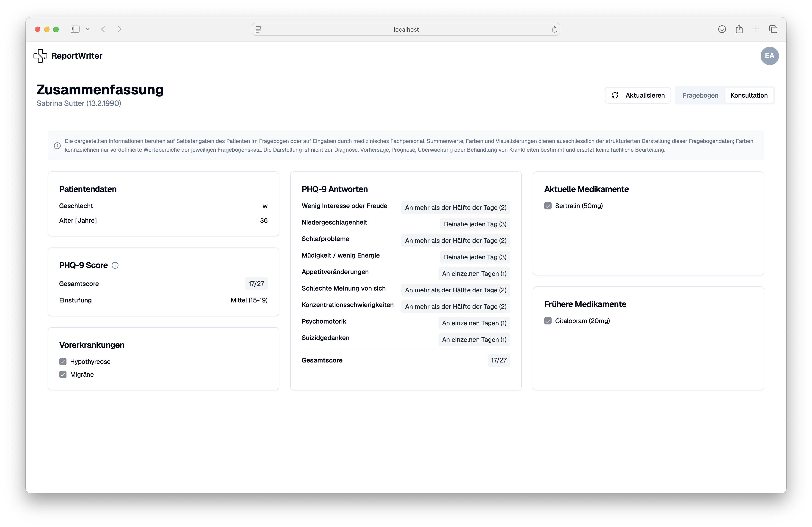Switch to the Konsultation tab
This screenshot has width=812, height=527.
click(x=749, y=95)
